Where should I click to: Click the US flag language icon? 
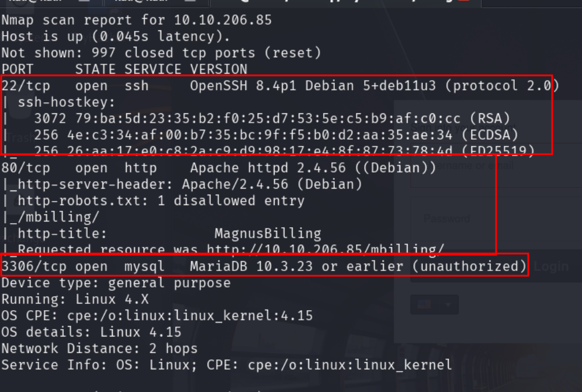click(424, 305)
